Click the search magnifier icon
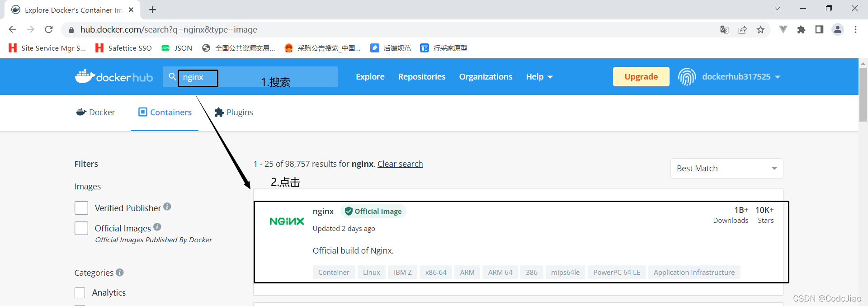This screenshot has width=868, height=306. (x=172, y=77)
